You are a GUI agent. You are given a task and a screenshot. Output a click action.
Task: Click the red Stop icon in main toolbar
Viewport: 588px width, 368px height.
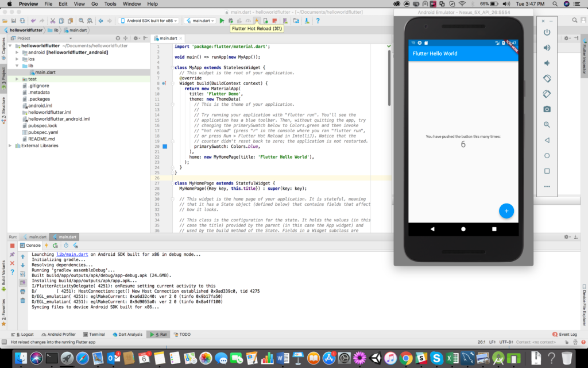click(x=274, y=21)
